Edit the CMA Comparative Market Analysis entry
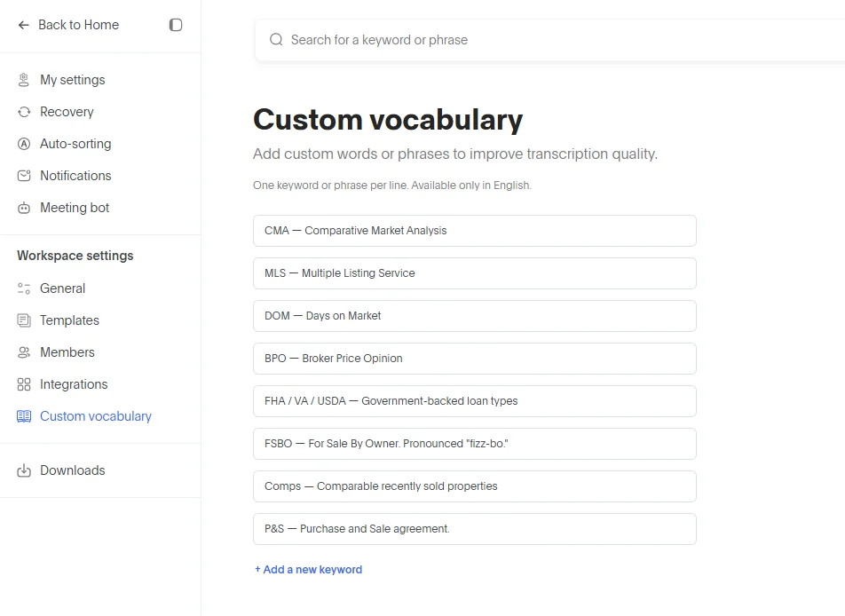This screenshot has width=845, height=616. point(475,231)
